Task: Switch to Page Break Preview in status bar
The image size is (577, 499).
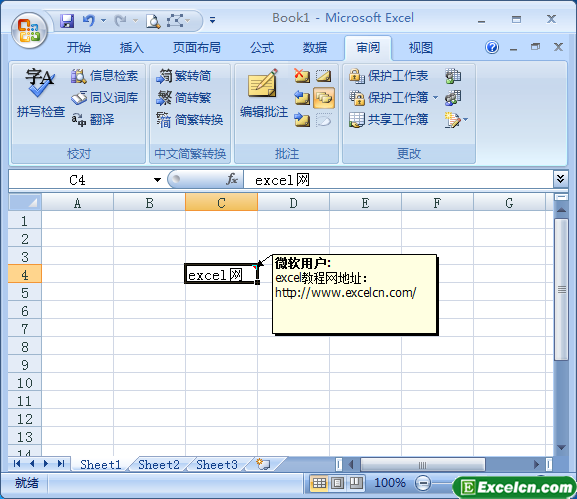Action: [356, 483]
